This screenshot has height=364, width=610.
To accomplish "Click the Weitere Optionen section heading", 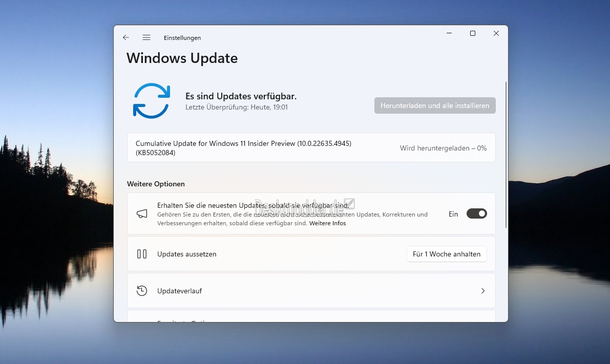I will click(x=156, y=184).
